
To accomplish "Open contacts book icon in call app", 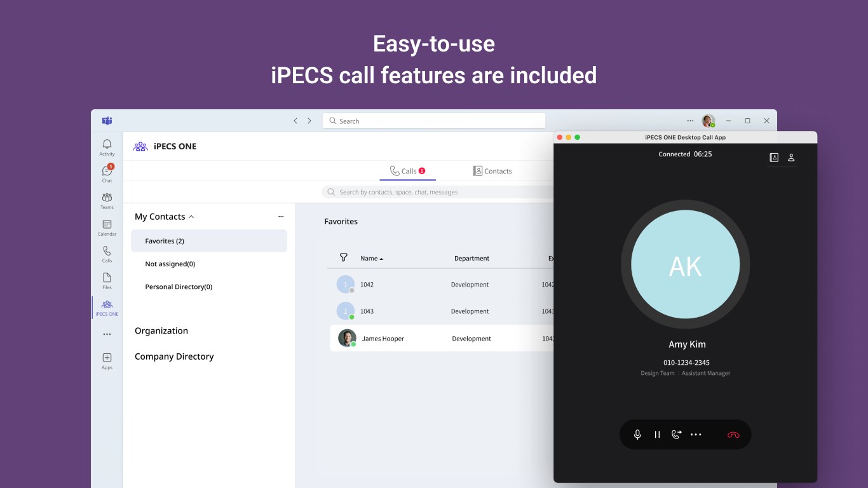I will point(774,158).
